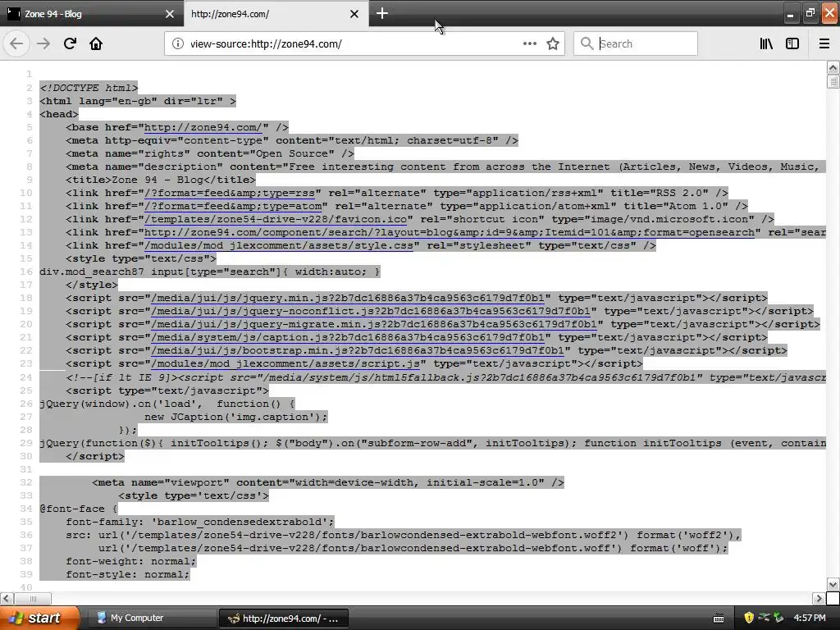Click the meta viewport source line

point(328,482)
